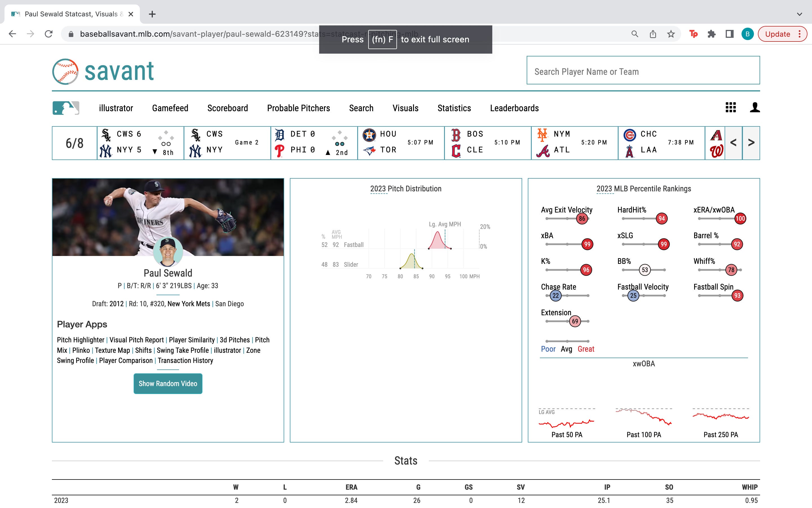
Task: Close the Paul Sewald tab
Action: pyautogui.click(x=131, y=14)
